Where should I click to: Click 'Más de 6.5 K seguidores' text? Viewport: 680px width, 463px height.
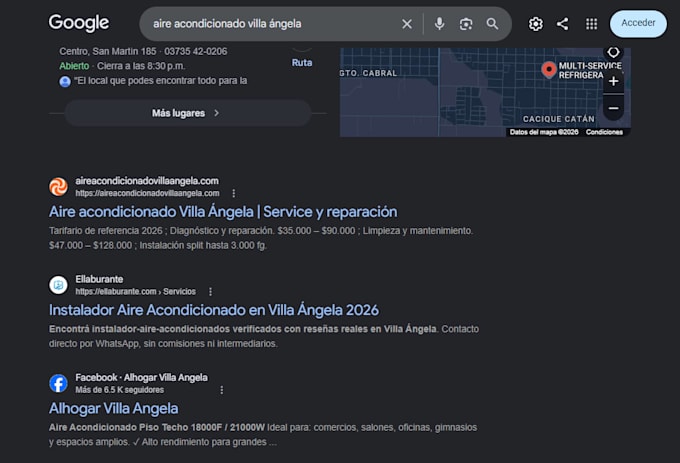[120, 390]
